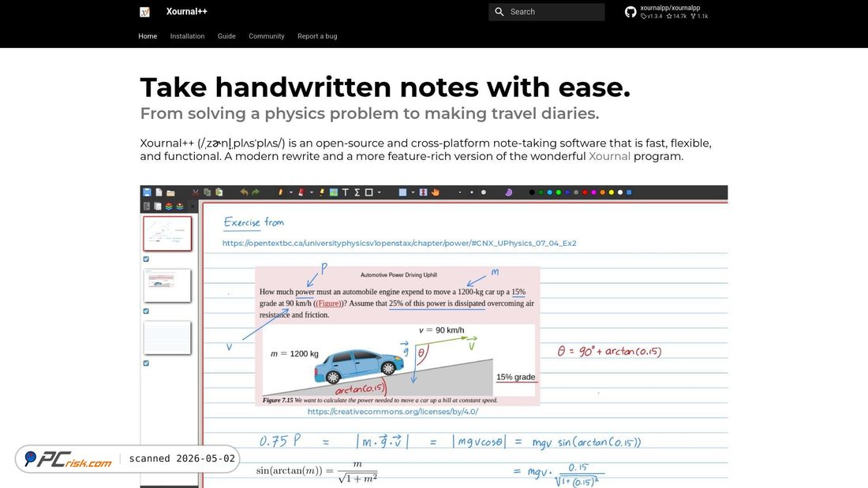Image resolution: width=868 pixels, height=488 pixels.
Task: Open the opentextbc.ca exercise URL
Action: tap(399, 243)
